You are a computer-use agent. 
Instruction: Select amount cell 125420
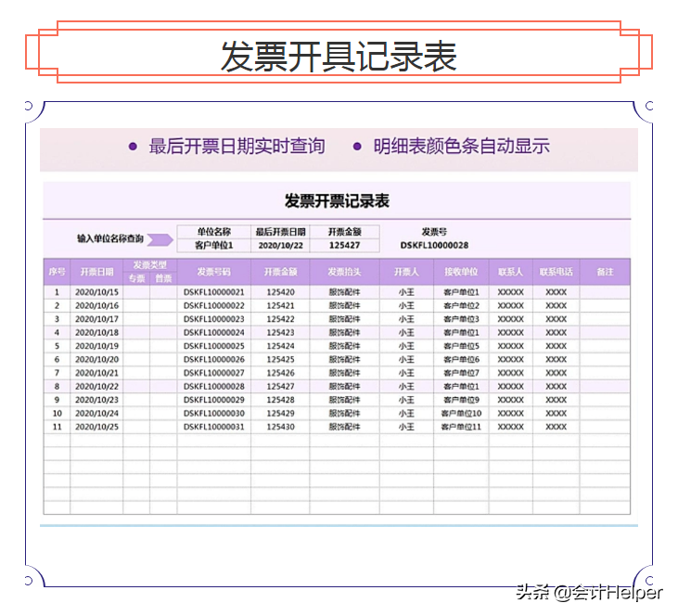tap(281, 292)
